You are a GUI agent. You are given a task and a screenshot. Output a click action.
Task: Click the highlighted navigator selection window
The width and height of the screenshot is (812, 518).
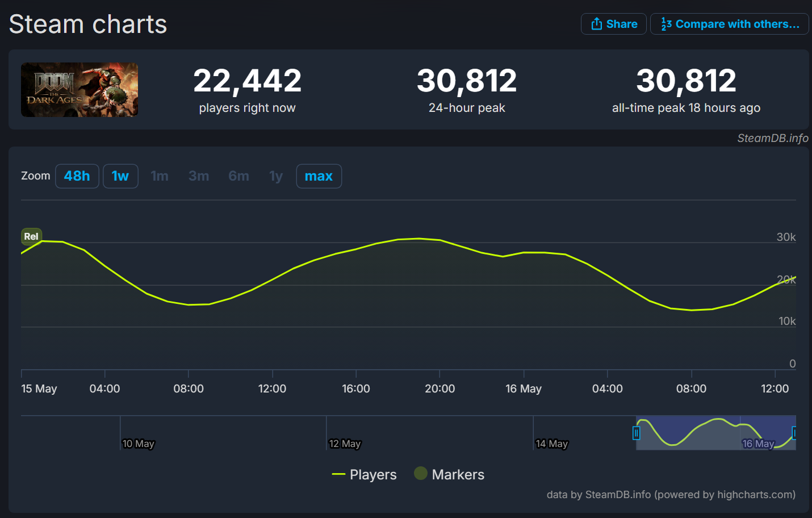715,433
